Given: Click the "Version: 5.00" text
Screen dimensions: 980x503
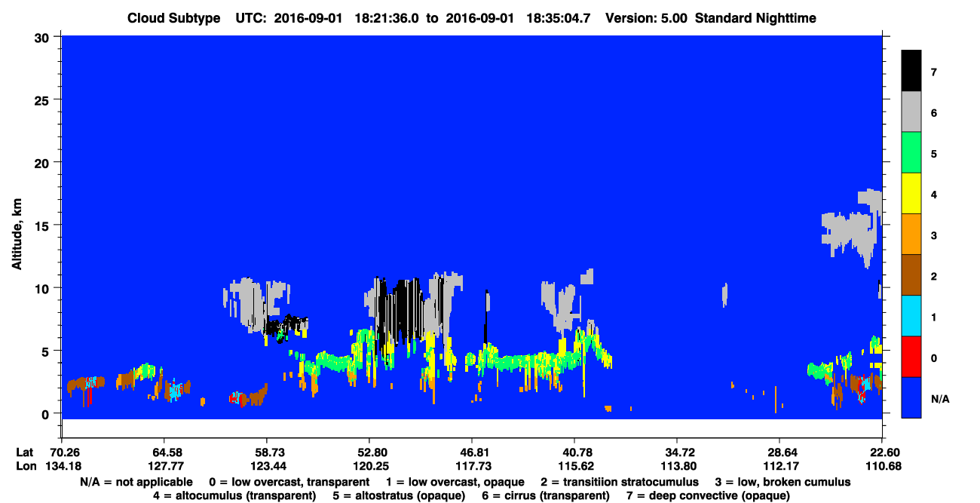Looking at the screenshot, I should click(645, 17).
